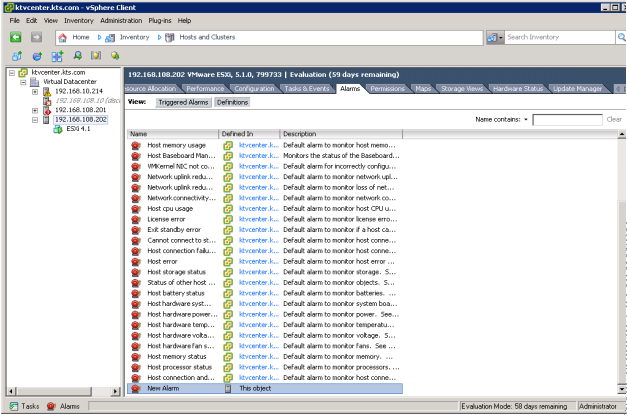Viewport: 627px width, 415px height.
Task: Click the alarm icon beside Host battery status
Action: 136,293
